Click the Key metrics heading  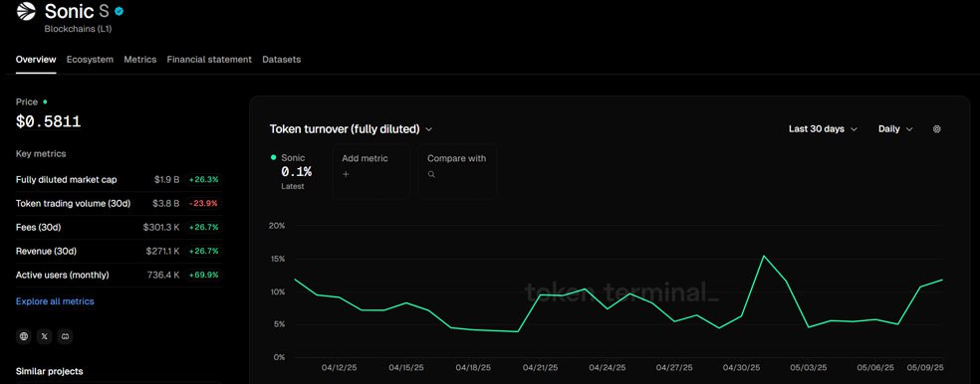[41, 153]
